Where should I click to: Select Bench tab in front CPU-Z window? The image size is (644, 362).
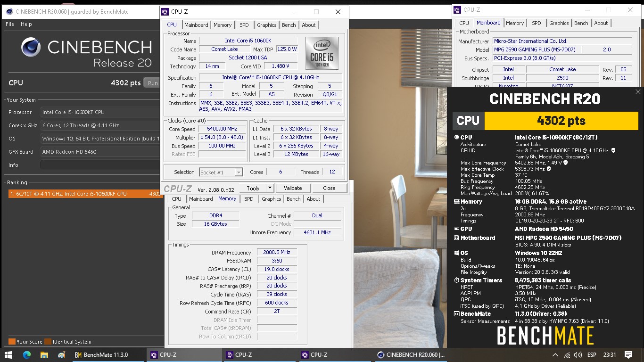(289, 25)
